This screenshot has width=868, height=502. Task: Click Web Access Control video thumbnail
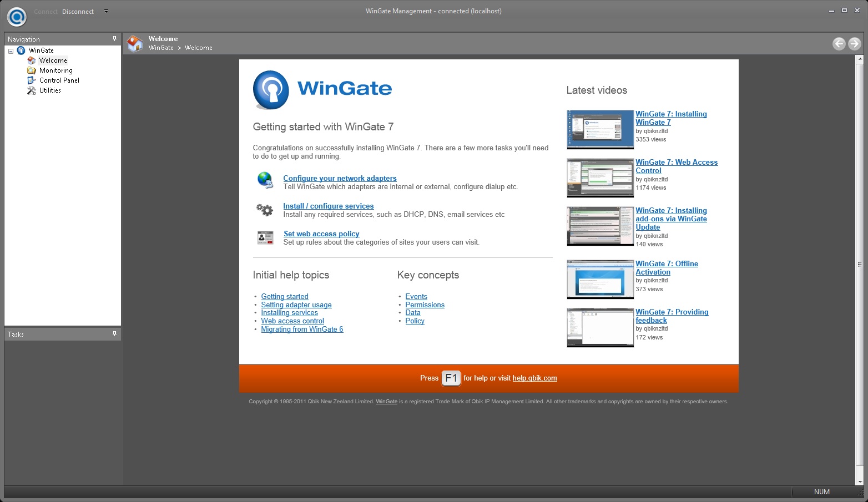600,178
